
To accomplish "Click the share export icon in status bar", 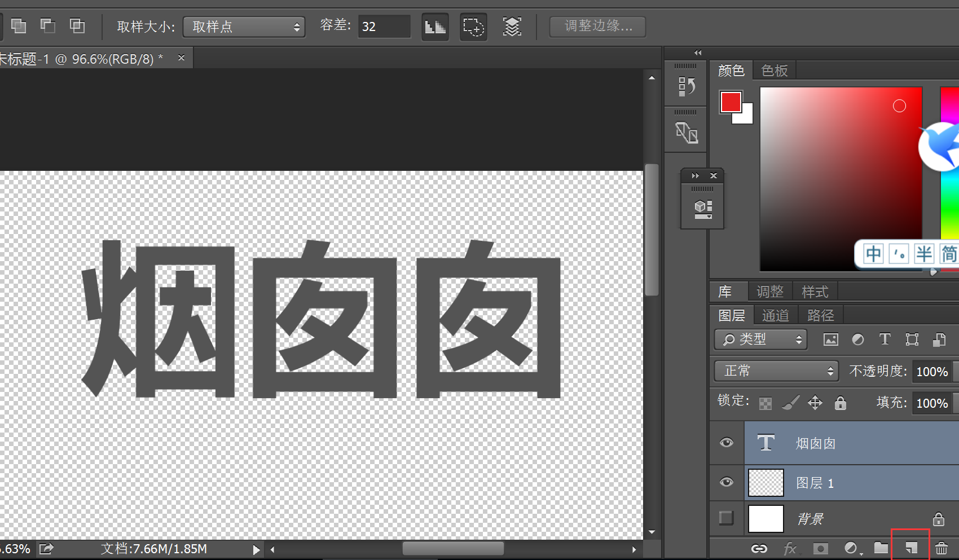I will point(46,549).
